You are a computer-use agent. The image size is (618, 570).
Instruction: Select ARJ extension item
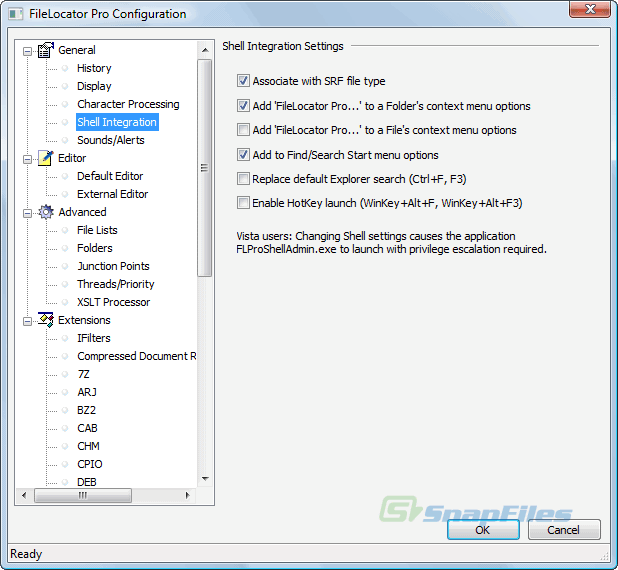pos(87,392)
